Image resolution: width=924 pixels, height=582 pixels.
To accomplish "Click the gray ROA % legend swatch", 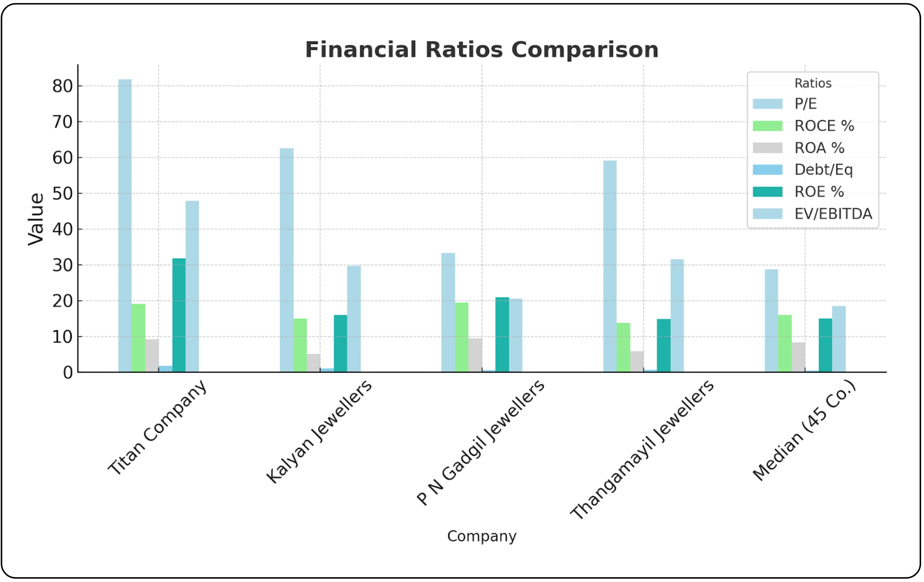I will click(x=767, y=148).
